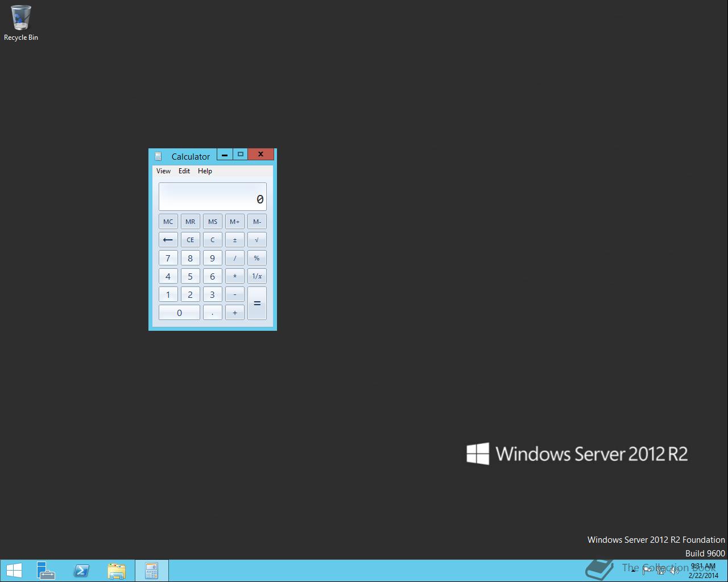Click the square root button
The image size is (728, 582).
pyautogui.click(x=257, y=240)
